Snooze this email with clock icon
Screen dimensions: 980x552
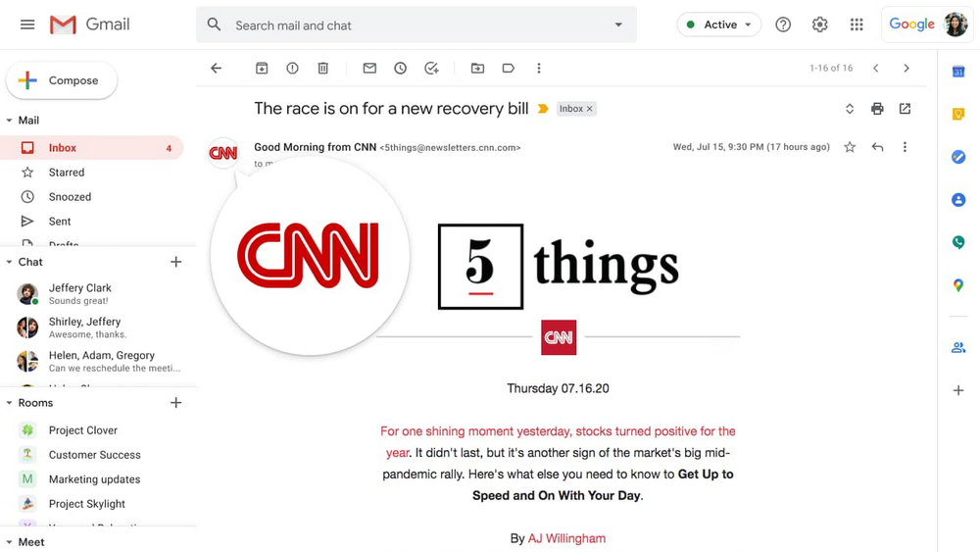pyautogui.click(x=400, y=68)
